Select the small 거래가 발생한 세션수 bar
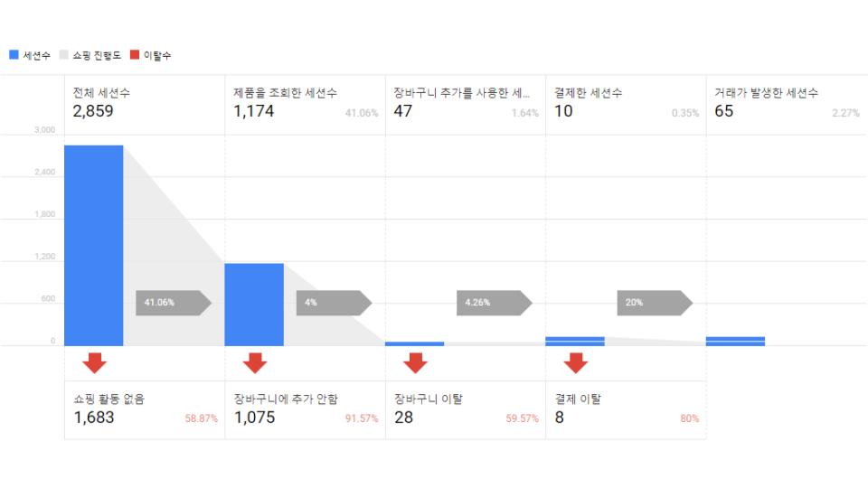 coord(735,342)
